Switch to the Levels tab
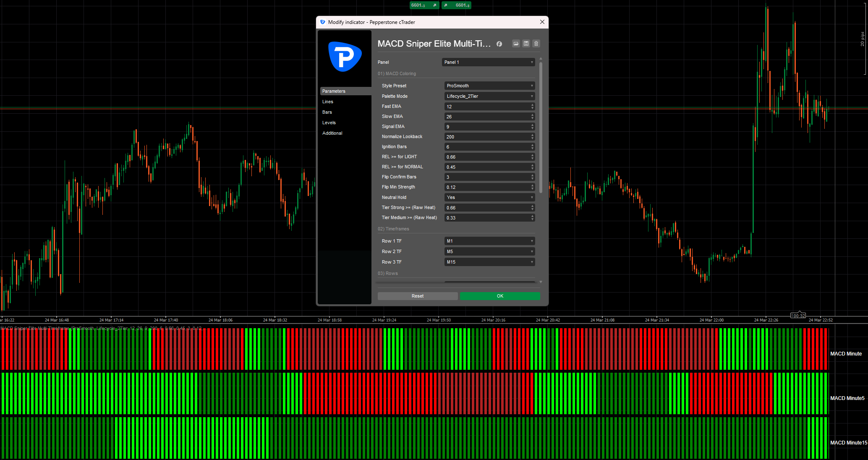The image size is (868, 460). click(329, 123)
